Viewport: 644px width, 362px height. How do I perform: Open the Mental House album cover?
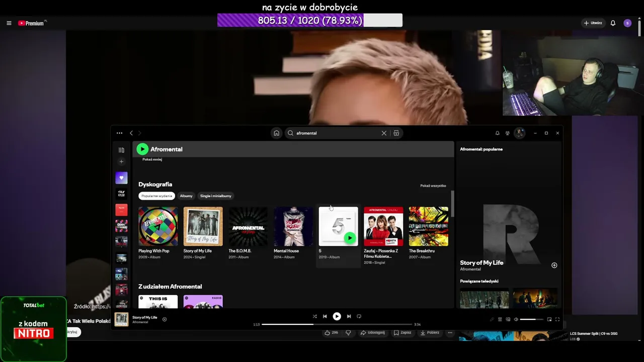293,226
